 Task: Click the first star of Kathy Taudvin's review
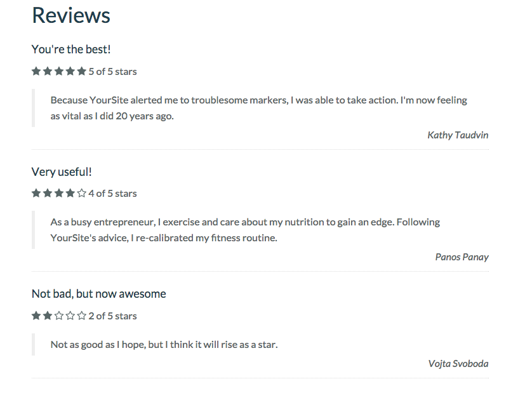36,71
